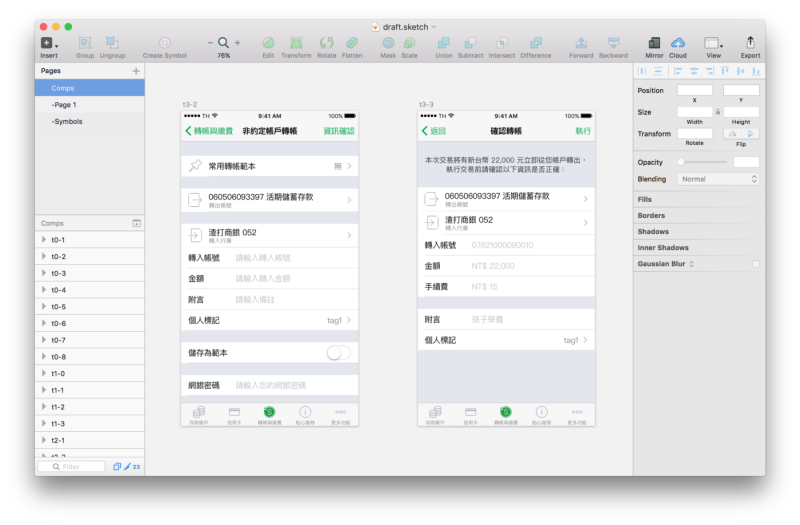The height and width of the screenshot is (525, 800).
Task: Click the layer Filter search field
Action: [72, 466]
